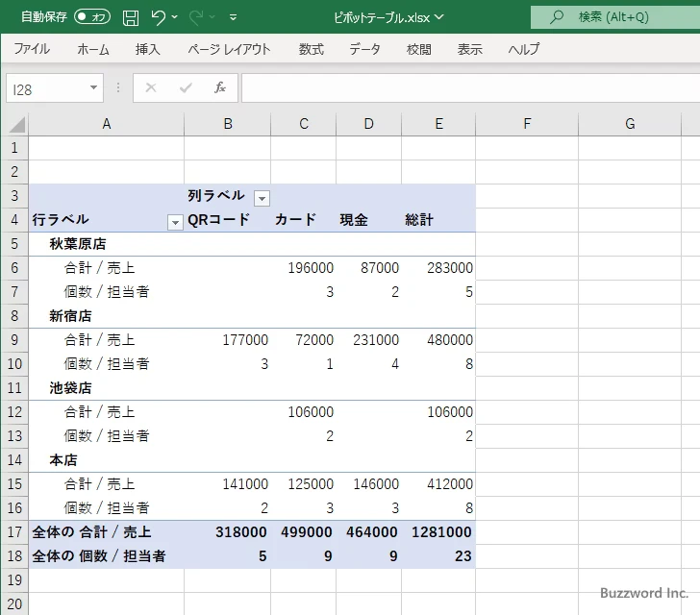This screenshot has height=615, width=700.
Task: Expand the Name Box dropdown arrow
Action: [93, 87]
